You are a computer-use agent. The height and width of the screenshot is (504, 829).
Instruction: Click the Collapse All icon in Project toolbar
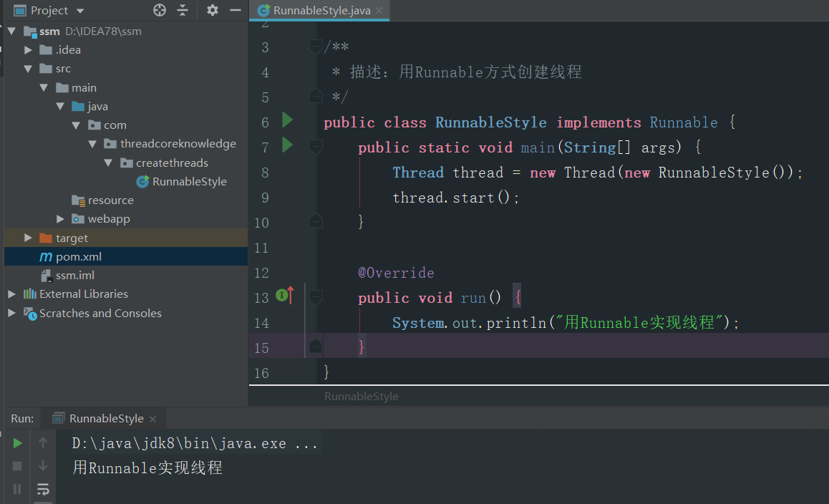coord(183,10)
